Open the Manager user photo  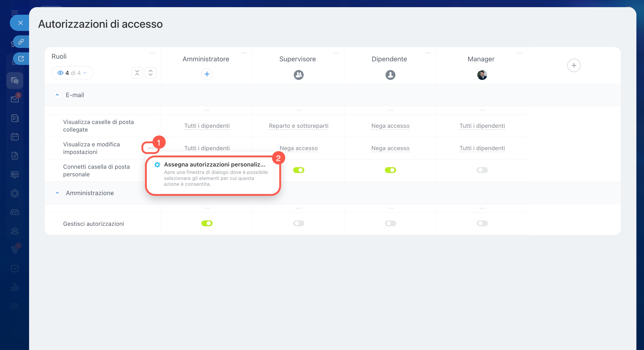pos(482,75)
